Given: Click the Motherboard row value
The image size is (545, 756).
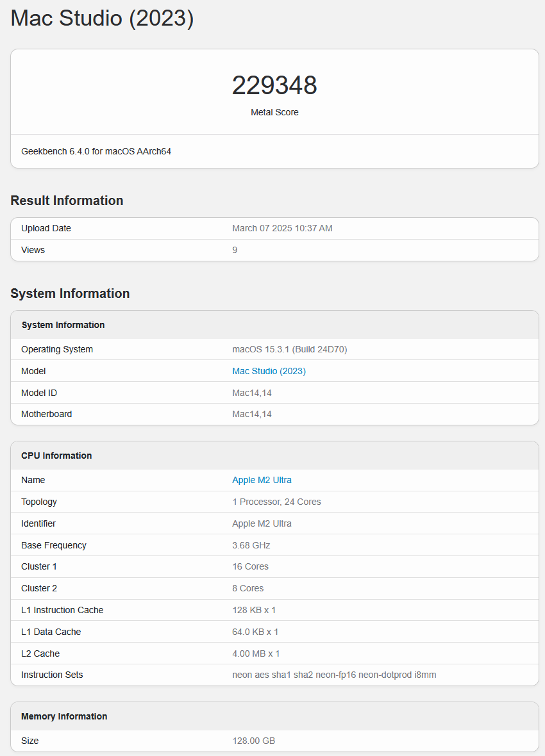Looking at the screenshot, I should point(251,414).
